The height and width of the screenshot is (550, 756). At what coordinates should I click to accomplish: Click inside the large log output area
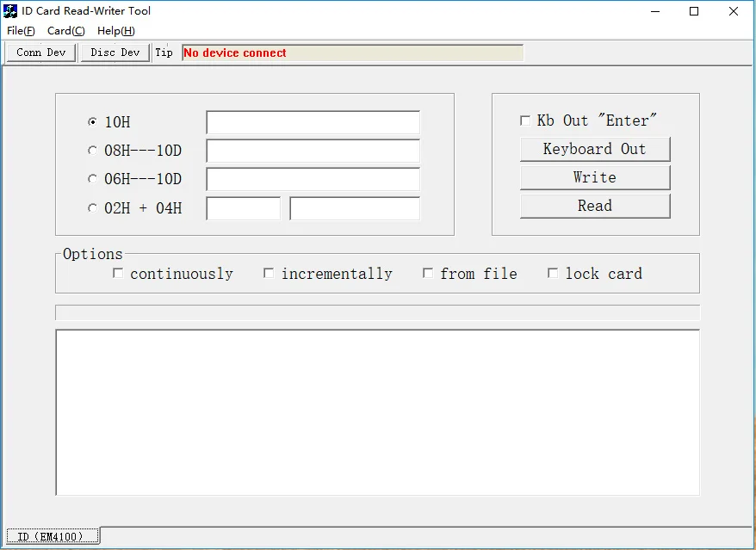(x=377, y=412)
